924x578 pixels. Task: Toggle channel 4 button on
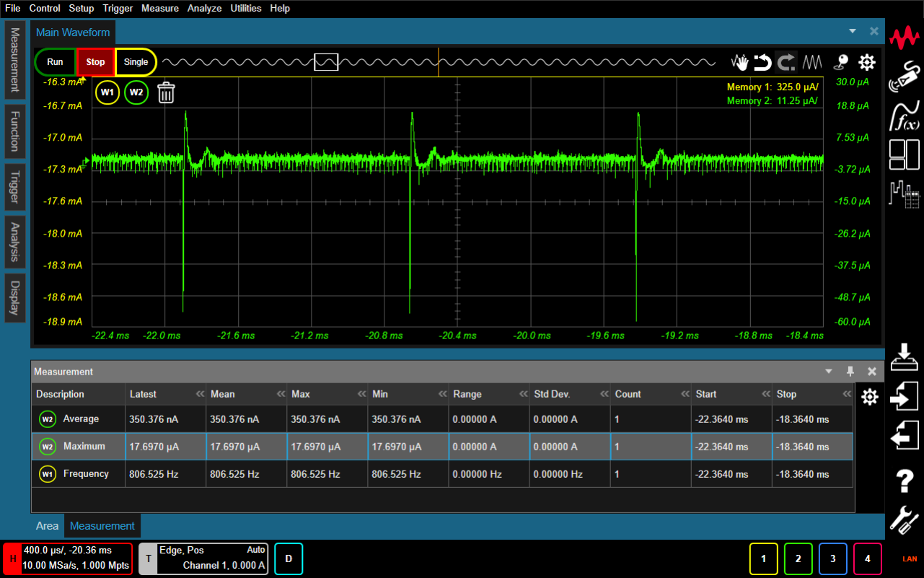pyautogui.click(x=868, y=559)
